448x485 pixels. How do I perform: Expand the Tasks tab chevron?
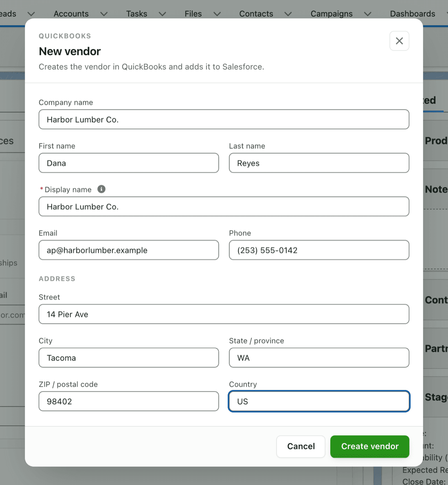click(163, 14)
